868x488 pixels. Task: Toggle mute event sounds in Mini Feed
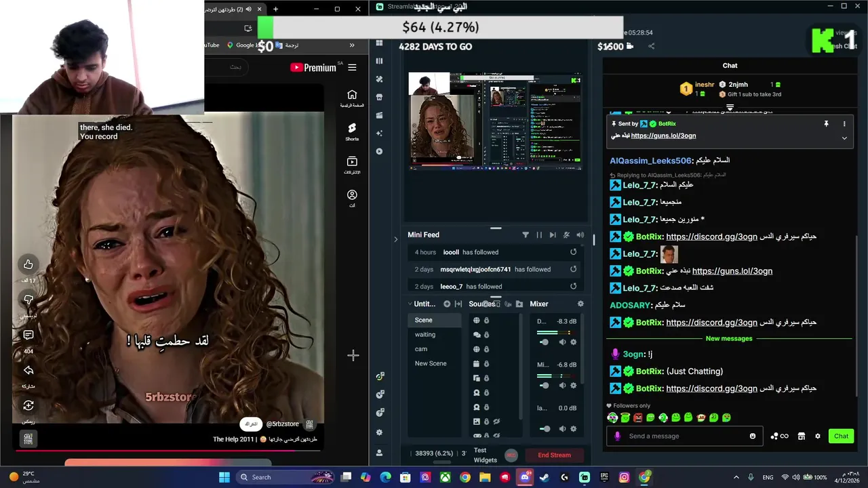click(566, 235)
